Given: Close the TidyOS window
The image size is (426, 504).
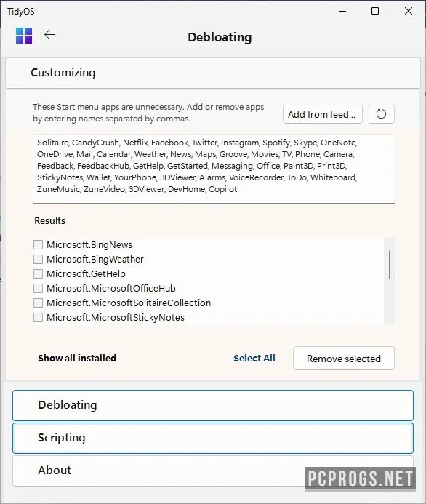Looking at the screenshot, I should point(409,11).
